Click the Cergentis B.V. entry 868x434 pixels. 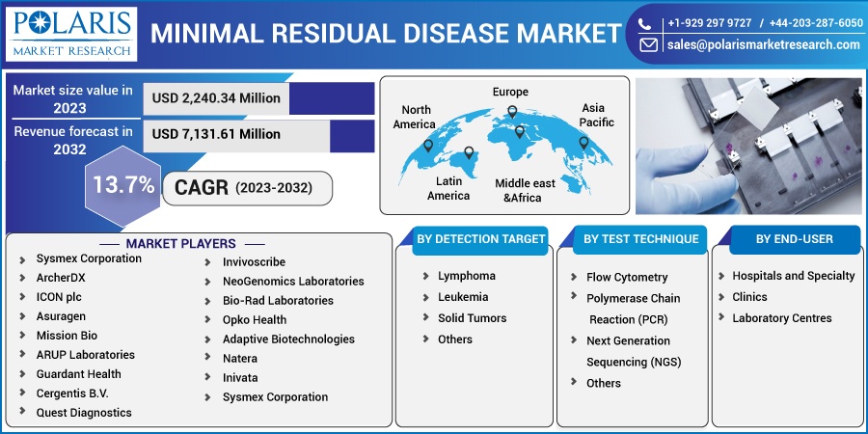(x=72, y=393)
